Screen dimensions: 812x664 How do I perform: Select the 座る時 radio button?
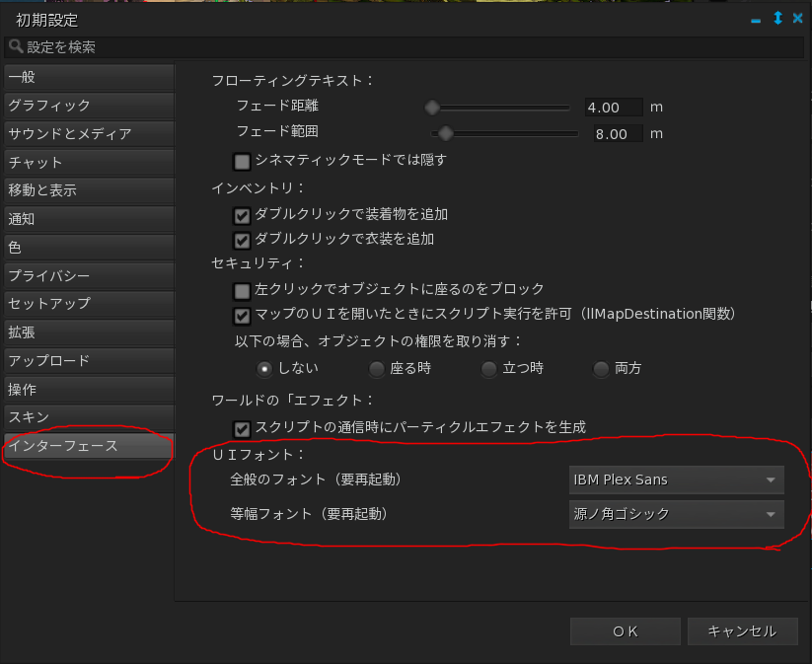377,369
